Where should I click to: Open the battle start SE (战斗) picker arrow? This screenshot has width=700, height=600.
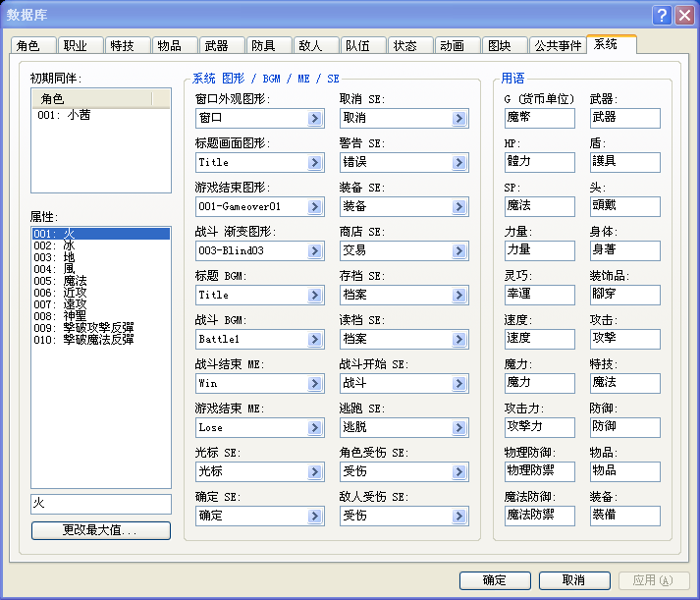(458, 384)
